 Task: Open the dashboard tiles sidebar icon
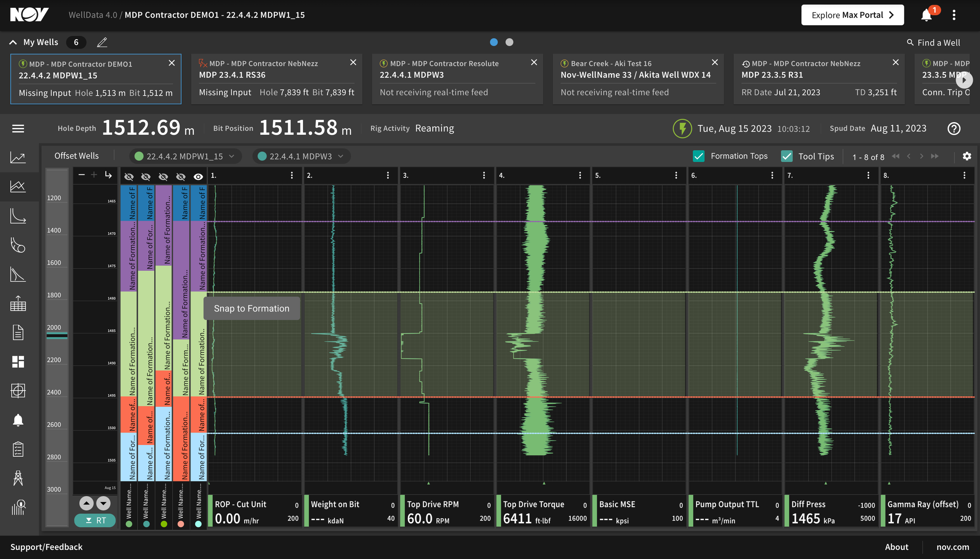(x=18, y=362)
